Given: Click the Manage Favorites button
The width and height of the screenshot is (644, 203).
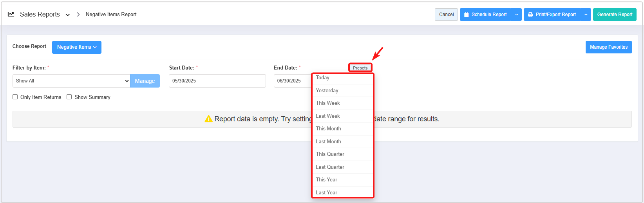Looking at the screenshot, I should (608, 47).
